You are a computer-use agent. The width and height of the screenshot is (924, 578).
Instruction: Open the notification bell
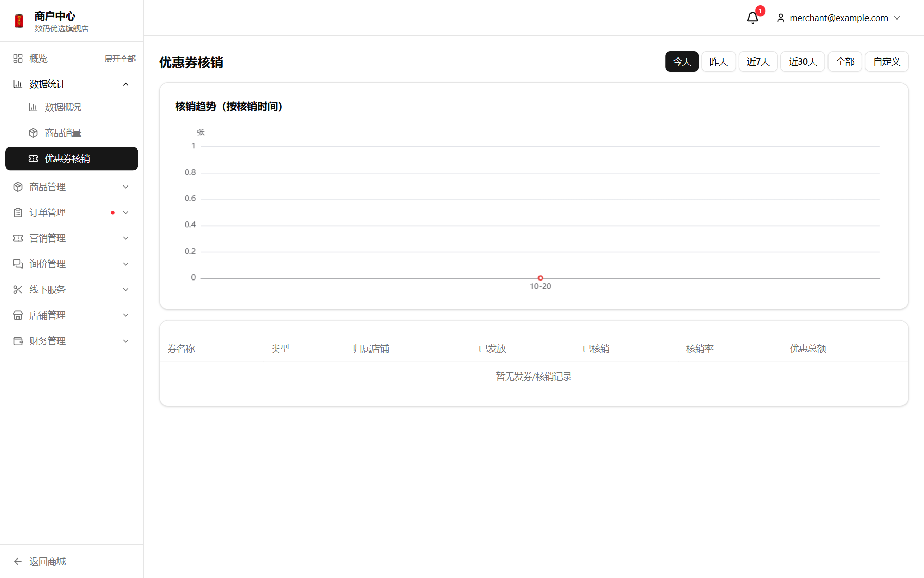753,18
